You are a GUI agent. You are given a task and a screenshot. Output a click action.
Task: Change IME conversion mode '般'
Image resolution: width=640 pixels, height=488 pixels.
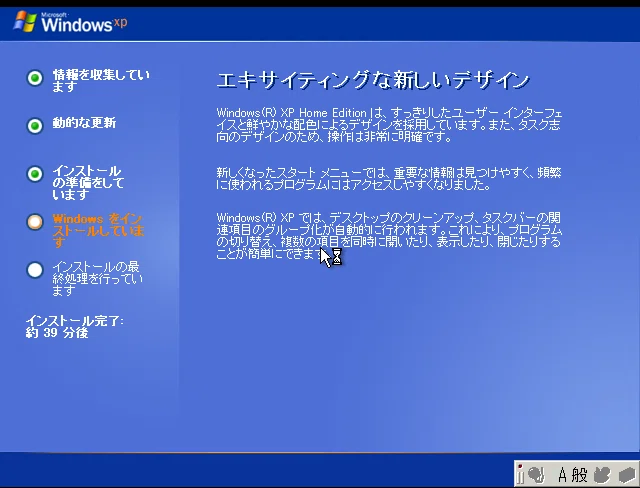pos(579,475)
